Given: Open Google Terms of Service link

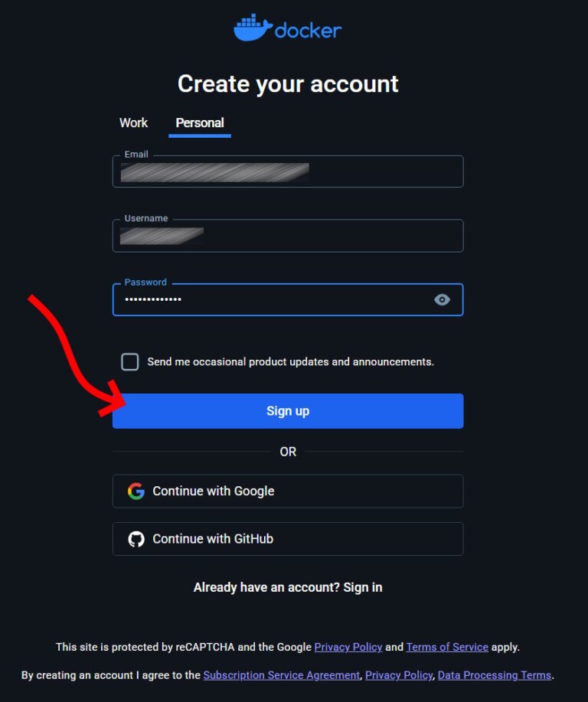Looking at the screenshot, I should pos(447,647).
